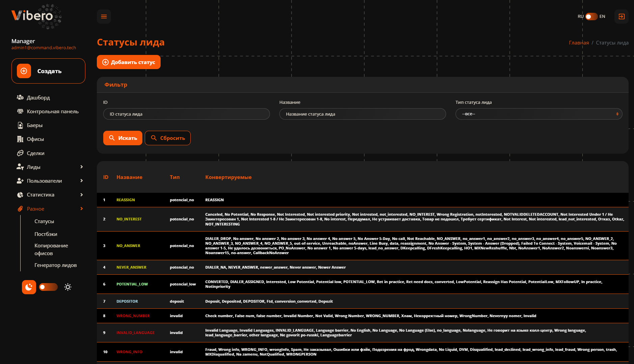Click the Офисы building icon

pyautogui.click(x=20, y=139)
